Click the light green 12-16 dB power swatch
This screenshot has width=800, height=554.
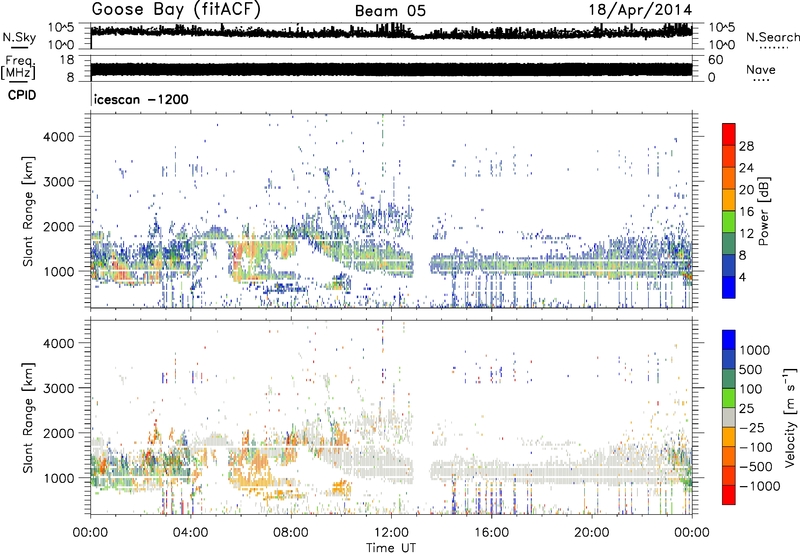click(x=729, y=222)
